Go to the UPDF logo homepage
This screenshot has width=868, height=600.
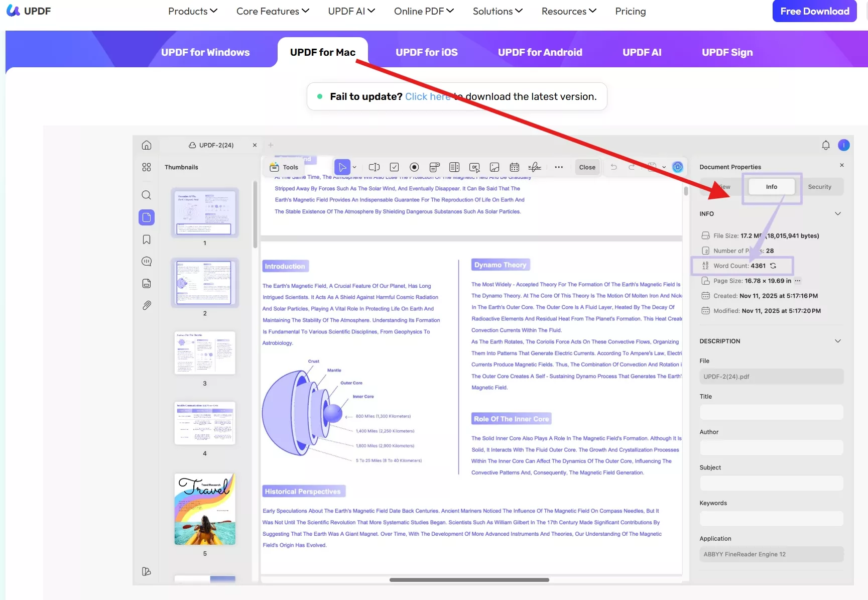tap(29, 11)
